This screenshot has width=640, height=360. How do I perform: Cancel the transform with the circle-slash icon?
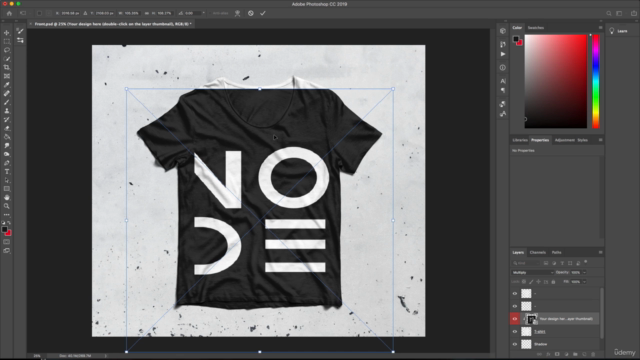click(x=251, y=13)
